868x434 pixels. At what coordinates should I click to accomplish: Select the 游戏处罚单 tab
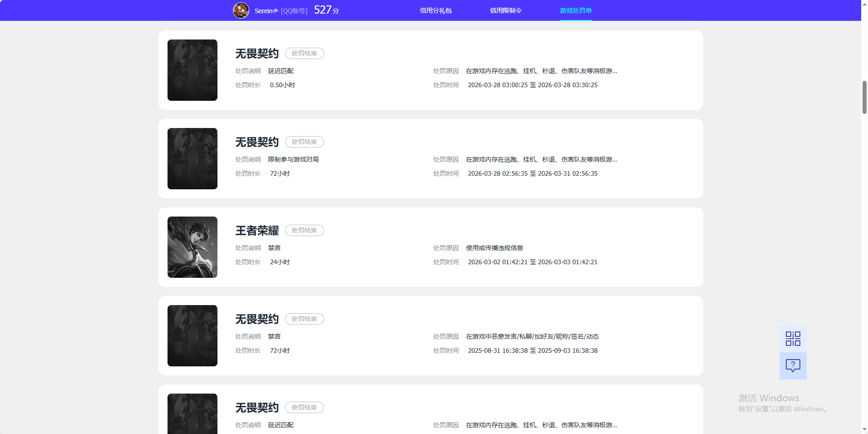click(x=576, y=10)
